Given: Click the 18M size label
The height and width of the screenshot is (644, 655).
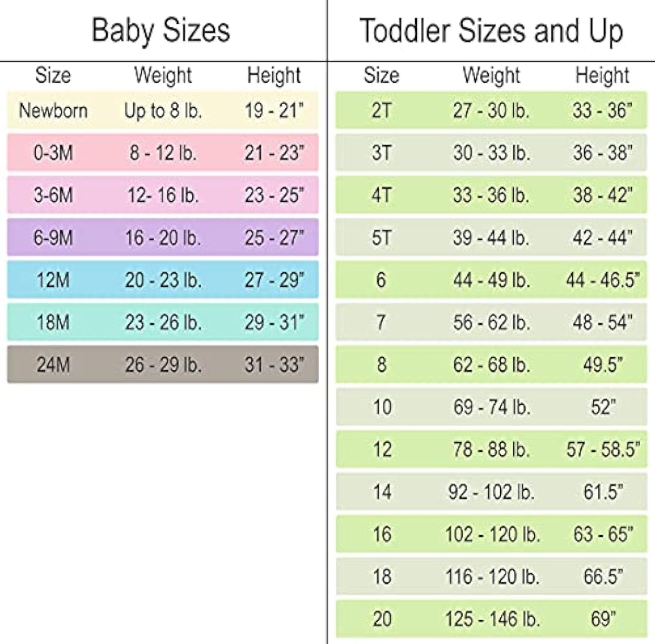Looking at the screenshot, I should tap(53, 323).
